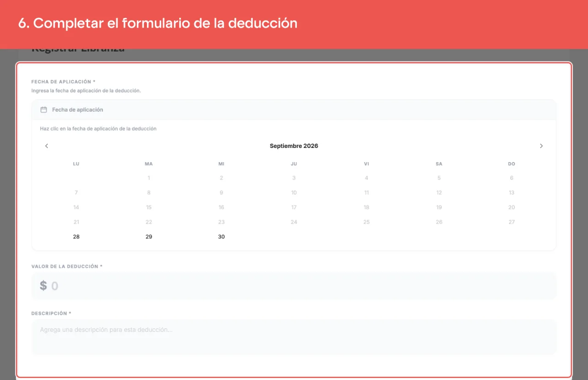This screenshot has height=380, width=588.
Task: Pick September 29 as application date
Action: click(149, 237)
